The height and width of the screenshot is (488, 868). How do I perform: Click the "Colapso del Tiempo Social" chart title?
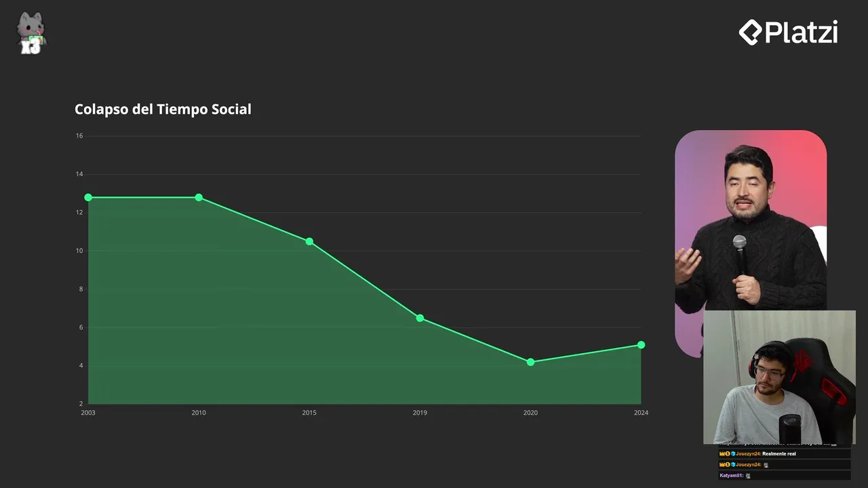(x=163, y=109)
